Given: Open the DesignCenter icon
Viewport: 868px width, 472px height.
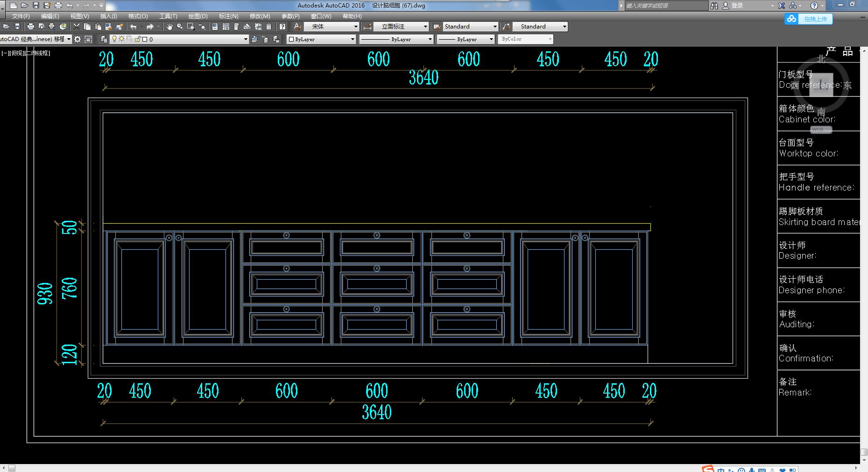Looking at the screenshot, I should click(x=226, y=27).
